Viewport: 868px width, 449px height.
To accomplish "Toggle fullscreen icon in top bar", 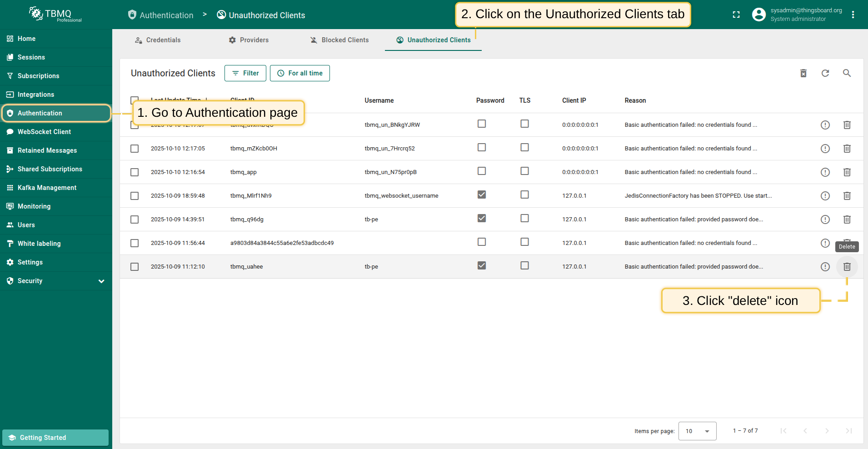I will point(736,15).
